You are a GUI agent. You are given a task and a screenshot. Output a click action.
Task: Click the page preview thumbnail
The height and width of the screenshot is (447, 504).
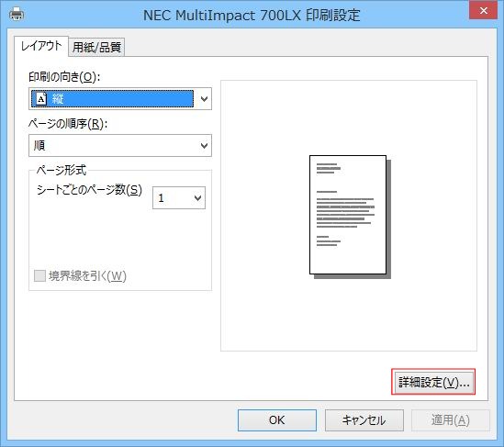point(350,217)
